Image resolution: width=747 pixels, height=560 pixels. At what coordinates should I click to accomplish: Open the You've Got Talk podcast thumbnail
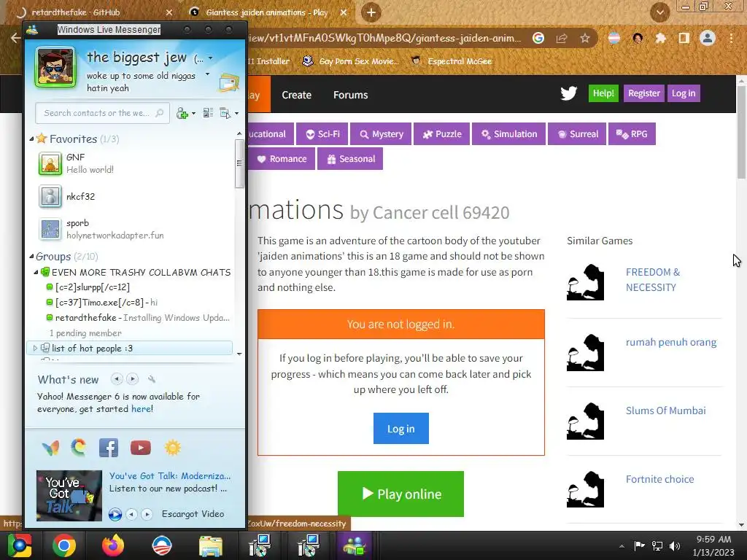[69, 495]
